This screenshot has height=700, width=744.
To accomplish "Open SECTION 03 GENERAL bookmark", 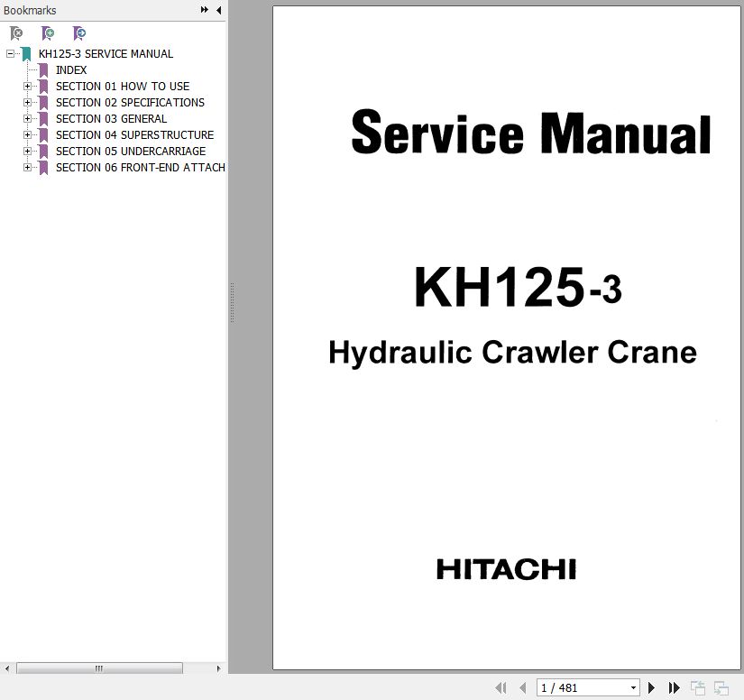I will (x=111, y=119).
